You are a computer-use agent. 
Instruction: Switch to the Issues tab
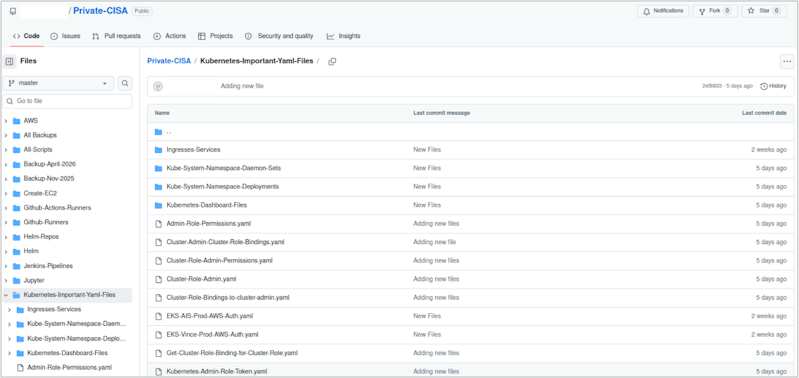(65, 36)
